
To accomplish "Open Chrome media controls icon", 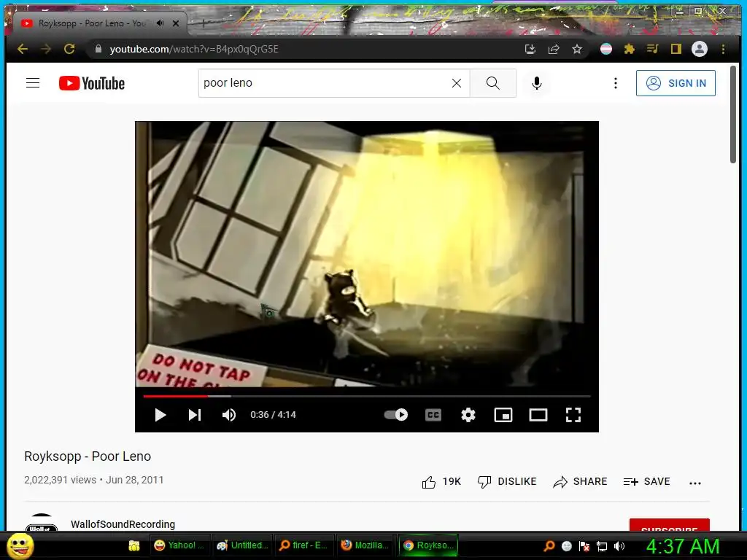I will (653, 49).
